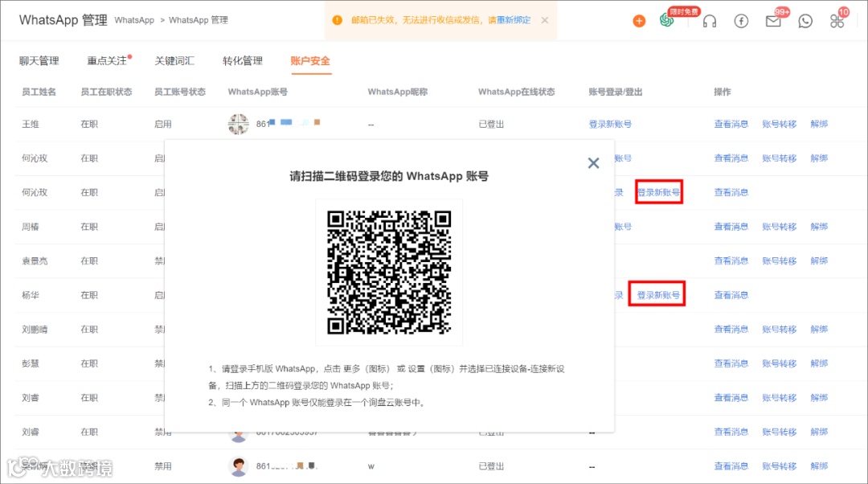Open 查看消息 for 王维
868x484 pixels.
click(731, 124)
